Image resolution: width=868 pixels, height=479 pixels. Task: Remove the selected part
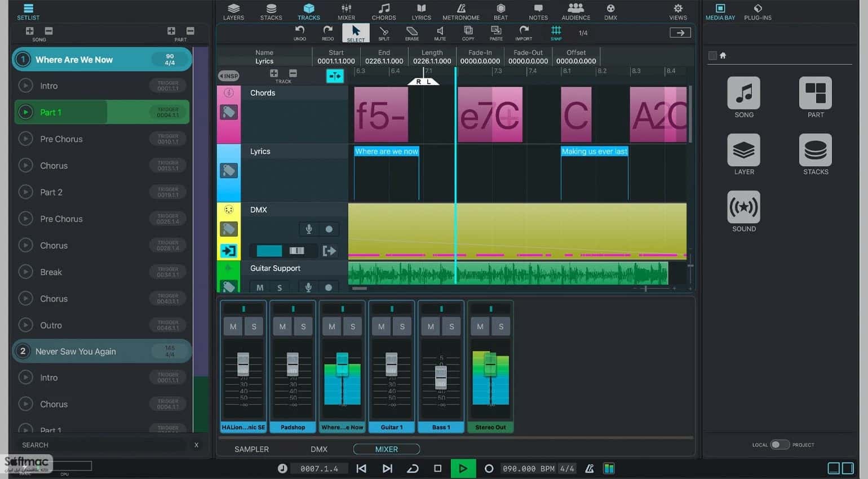[x=190, y=31]
